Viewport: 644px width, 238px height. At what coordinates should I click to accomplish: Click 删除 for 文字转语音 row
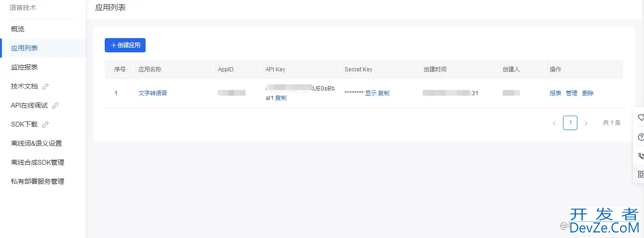[588, 93]
